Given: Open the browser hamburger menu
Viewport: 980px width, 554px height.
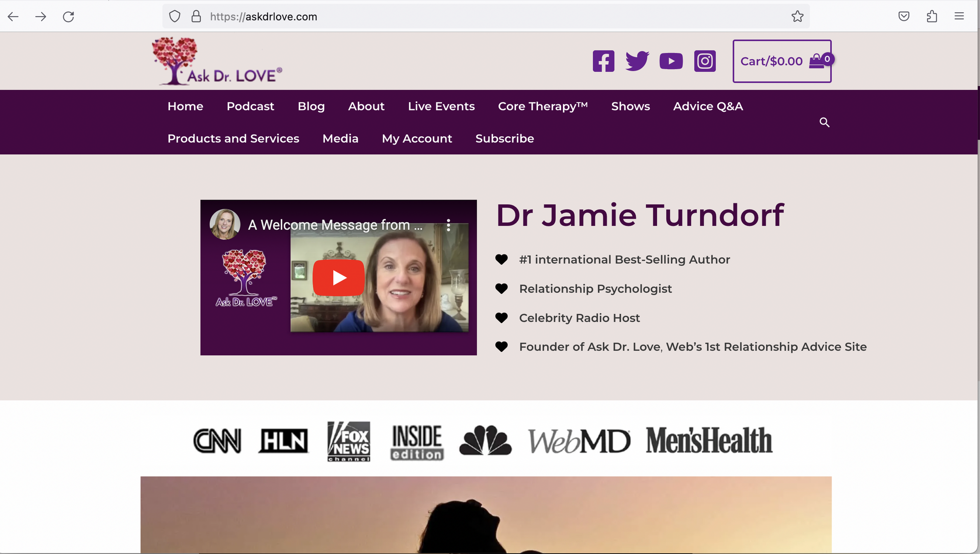Looking at the screenshot, I should (959, 17).
